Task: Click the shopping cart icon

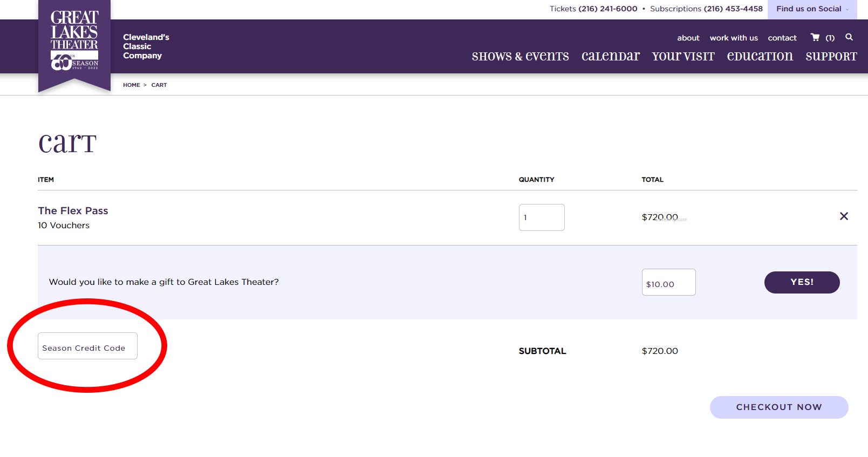Action: point(815,37)
